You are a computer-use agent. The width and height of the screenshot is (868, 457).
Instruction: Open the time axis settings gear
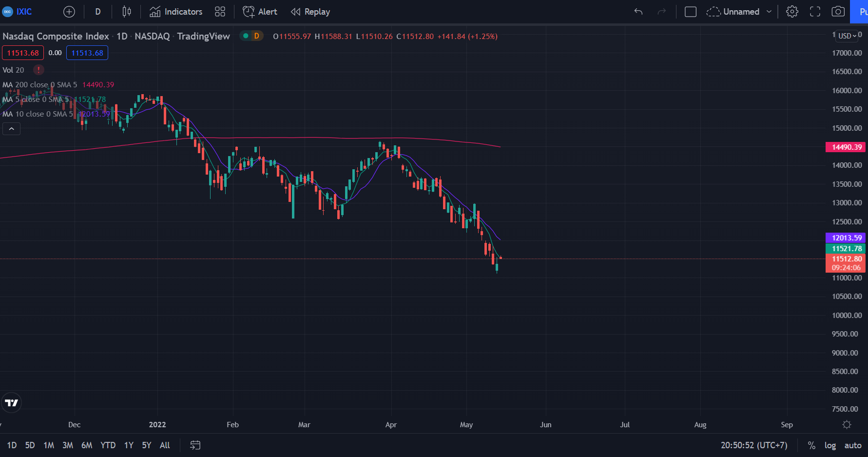pyautogui.click(x=847, y=425)
